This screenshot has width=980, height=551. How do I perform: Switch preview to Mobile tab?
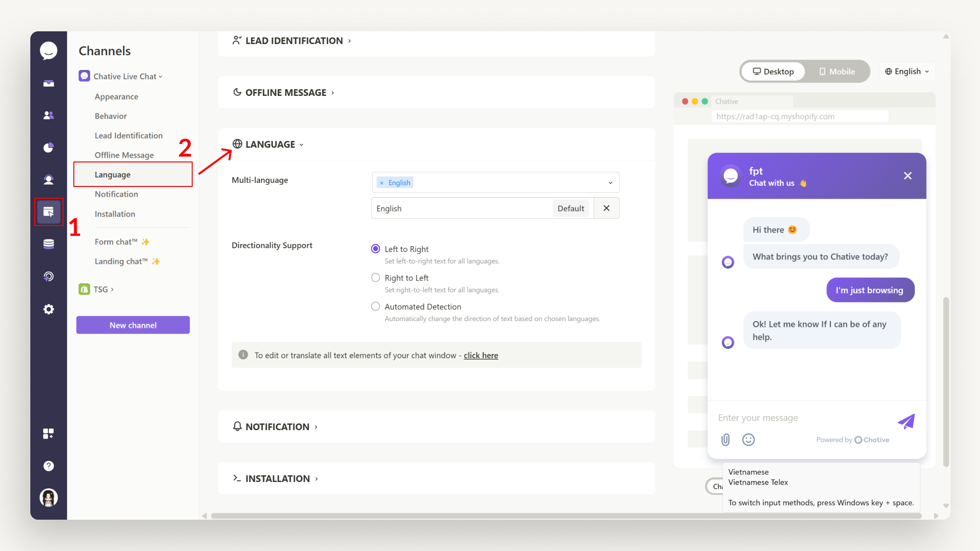(837, 71)
